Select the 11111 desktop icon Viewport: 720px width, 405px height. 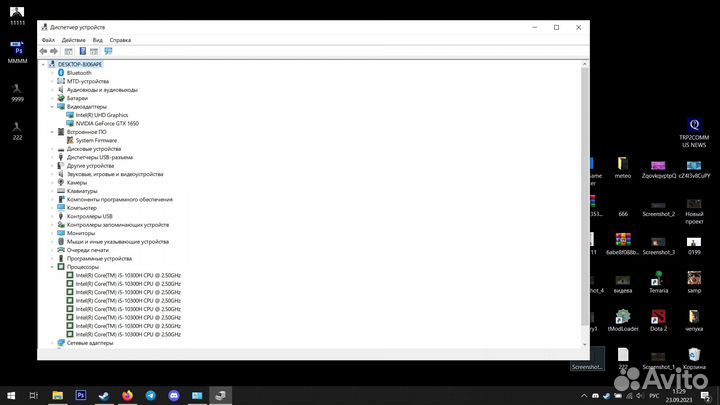(x=17, y=15)
